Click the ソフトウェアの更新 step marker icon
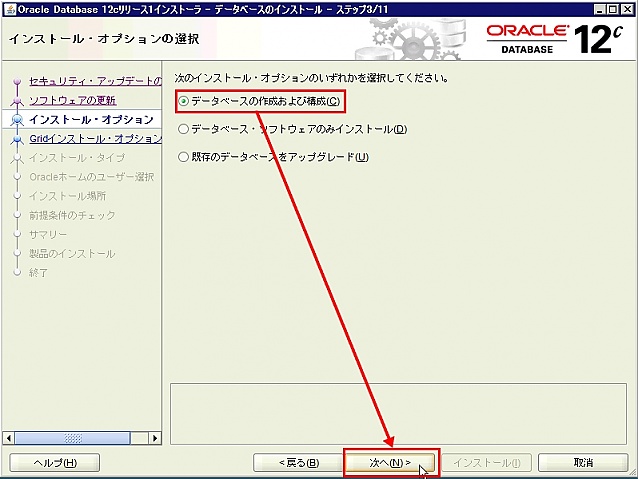 coord(17,101)
